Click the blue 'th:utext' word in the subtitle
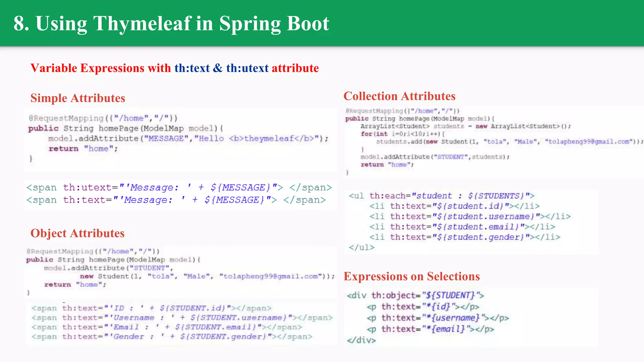Viewport: 644px width, 362px height. pos(247,68)
